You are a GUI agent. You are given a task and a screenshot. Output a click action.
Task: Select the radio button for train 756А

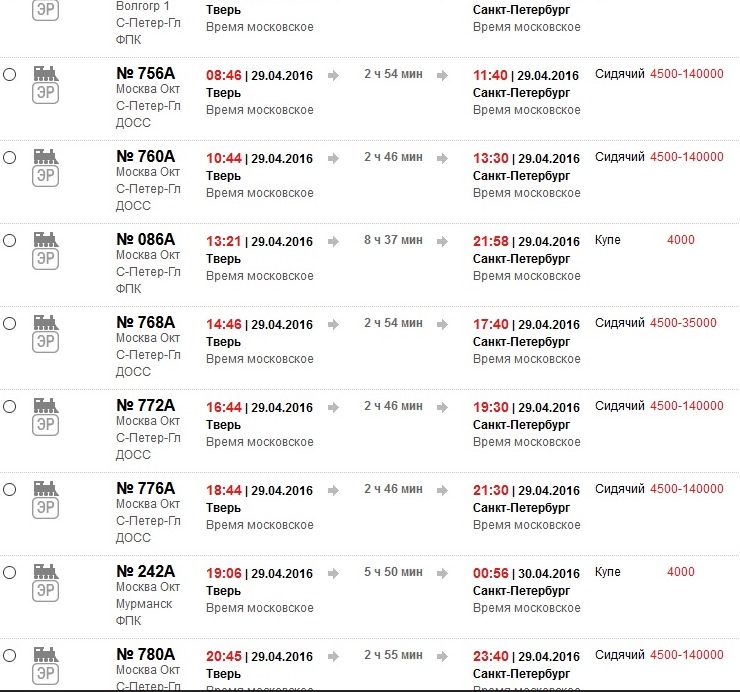tap(10, 74)
